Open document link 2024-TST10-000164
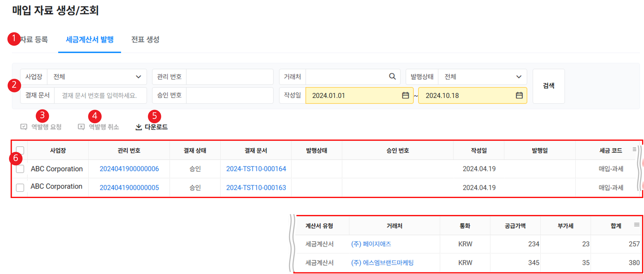This screenshot has height=274, width=644. pyautogui.click(x=256, y=169)
